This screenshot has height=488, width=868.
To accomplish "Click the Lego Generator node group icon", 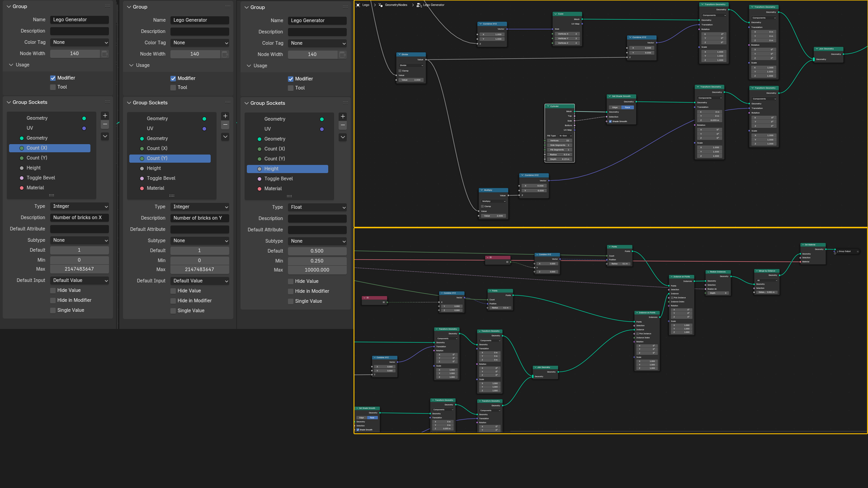I will pyautogui.click(x=419, y=5).
